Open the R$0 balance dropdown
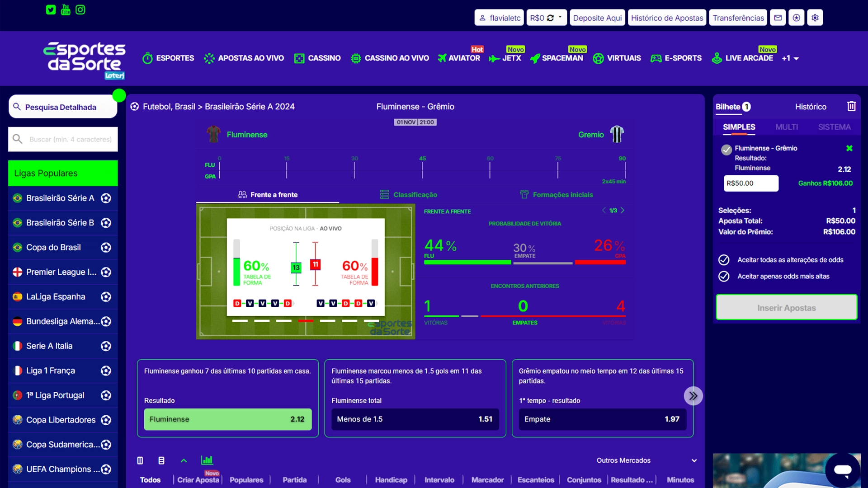 [560, 18]
